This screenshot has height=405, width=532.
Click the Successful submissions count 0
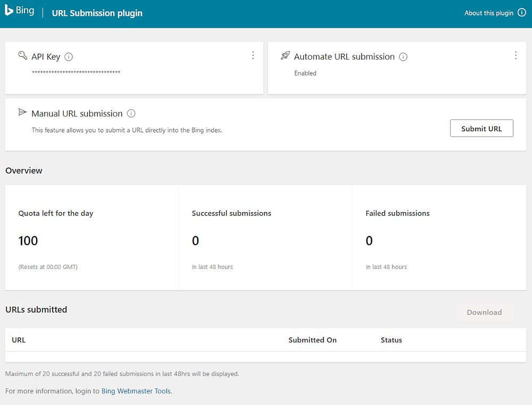coord(195,241)
